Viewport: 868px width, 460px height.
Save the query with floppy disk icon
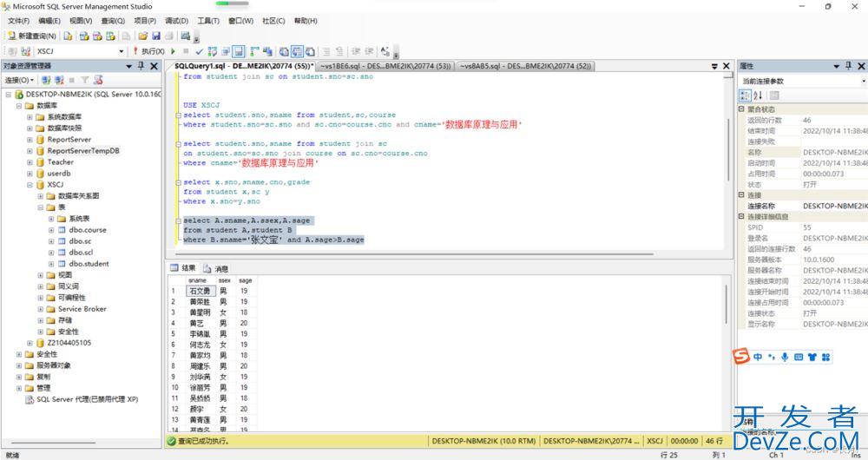point(156,36)
